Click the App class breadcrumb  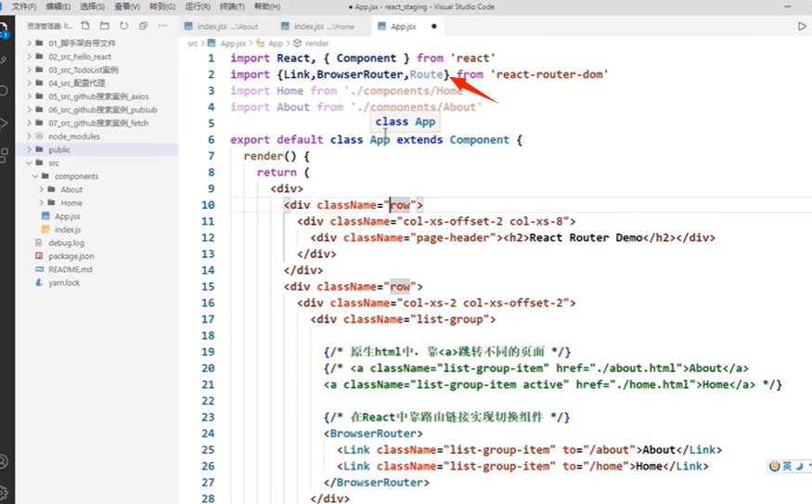pyautogui.click(x=276, y=44)
